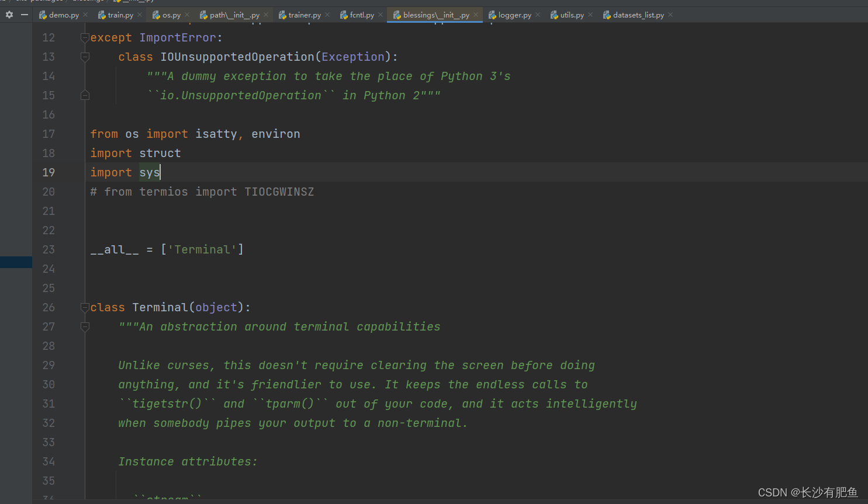Switch to the demo.py tab
868x504 pixels.
tap(64, 15)
